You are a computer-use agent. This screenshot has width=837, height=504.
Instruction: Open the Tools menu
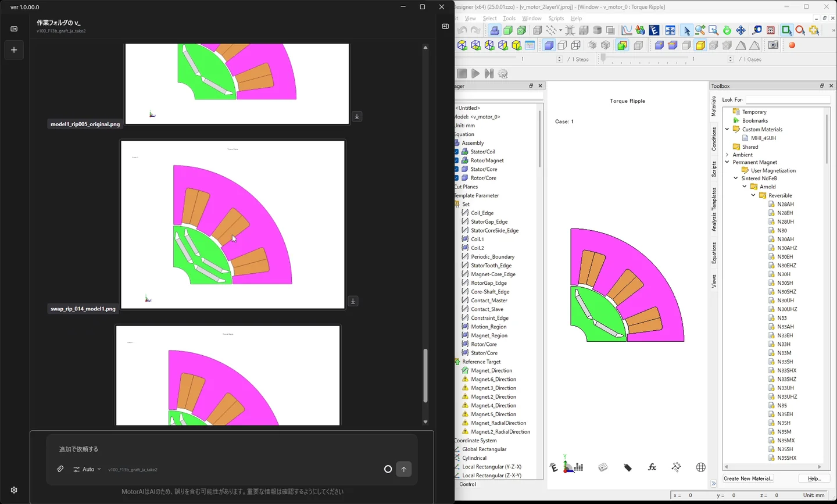coord(509,19)
